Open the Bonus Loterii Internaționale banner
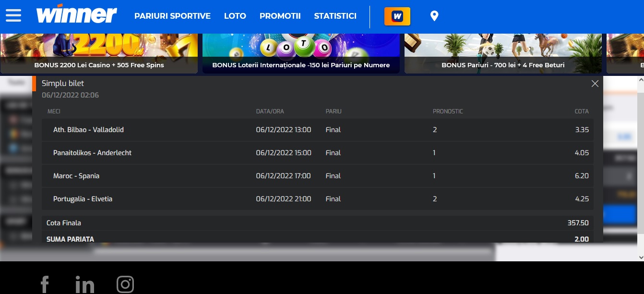Screen dimensions: 644x294 301,53
